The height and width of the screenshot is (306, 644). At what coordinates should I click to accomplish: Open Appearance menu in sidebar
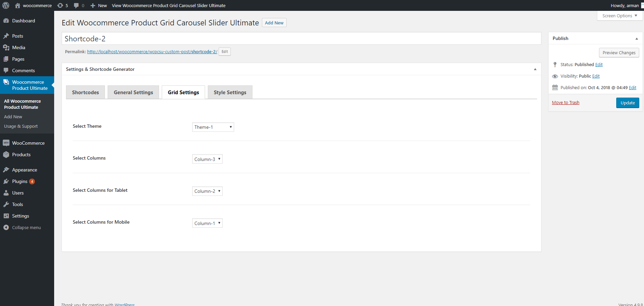[x=24, y=170]
